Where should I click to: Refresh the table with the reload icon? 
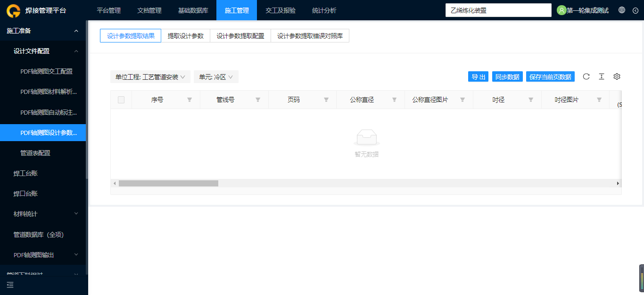coord(586,76)
